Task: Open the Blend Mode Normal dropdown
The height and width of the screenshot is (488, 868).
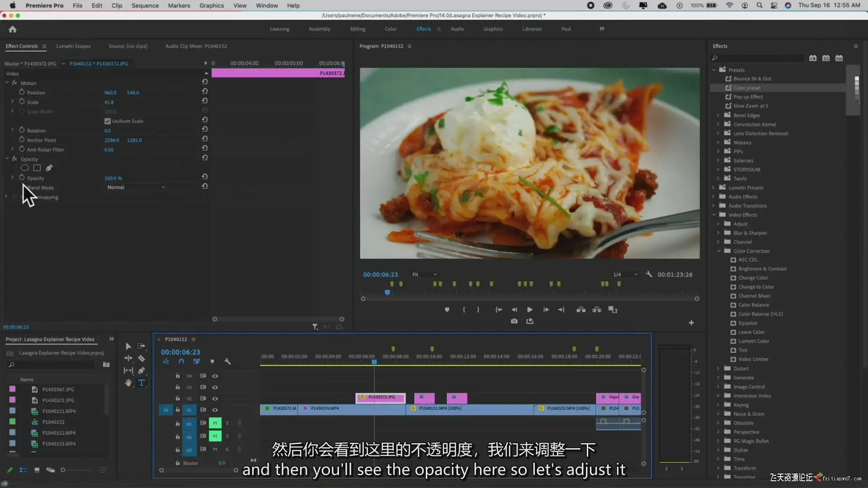Action: [x=136, y=187]
